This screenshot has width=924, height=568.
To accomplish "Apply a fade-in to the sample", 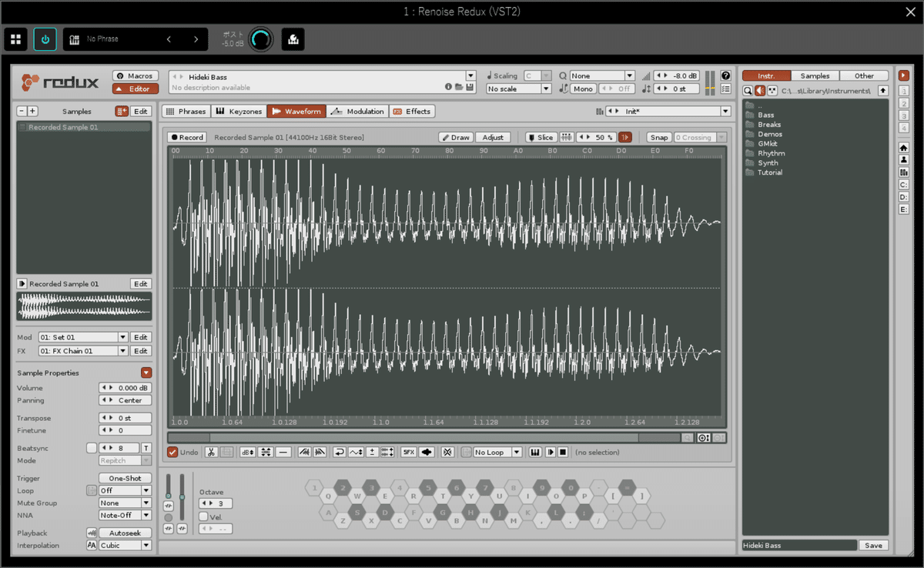I will coord(304,452).
